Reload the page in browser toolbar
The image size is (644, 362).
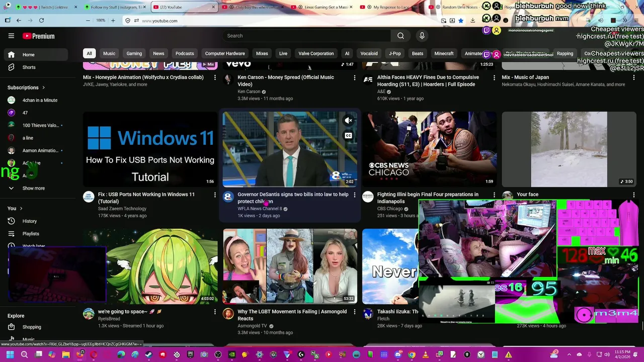[x=41, y=21]
